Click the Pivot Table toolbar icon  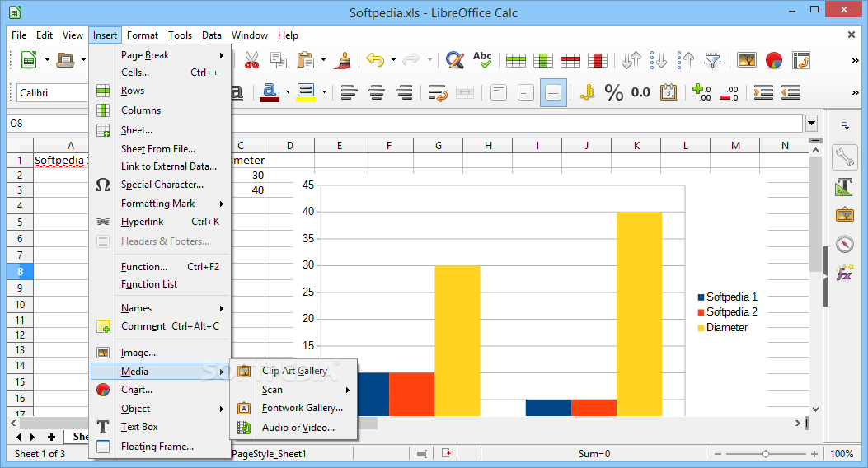point(801,60)
